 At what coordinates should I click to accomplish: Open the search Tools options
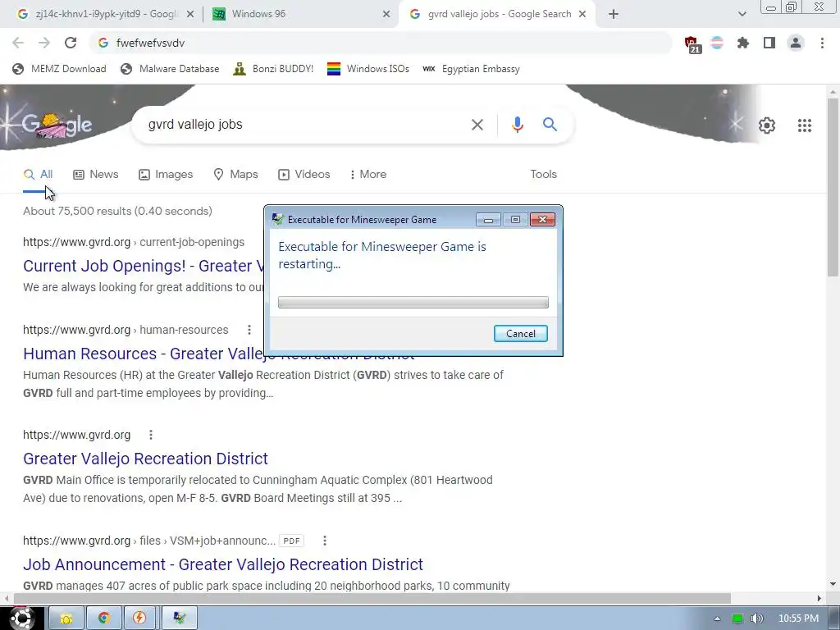coord(543,174)
